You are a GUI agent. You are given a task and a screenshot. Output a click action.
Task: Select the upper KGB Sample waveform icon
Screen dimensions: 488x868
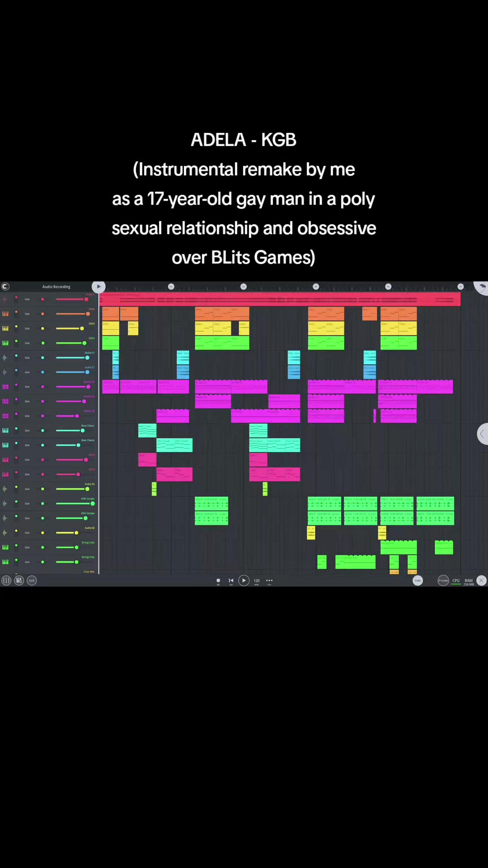point(5,504)
